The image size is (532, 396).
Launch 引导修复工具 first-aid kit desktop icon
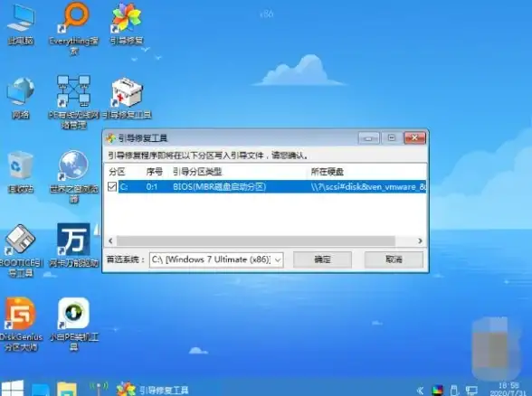pos(127,99)
